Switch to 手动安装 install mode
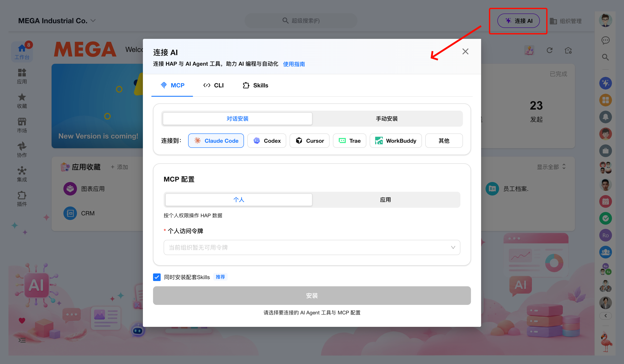This screenshot has height=364, width=624. tap(387, 119)
